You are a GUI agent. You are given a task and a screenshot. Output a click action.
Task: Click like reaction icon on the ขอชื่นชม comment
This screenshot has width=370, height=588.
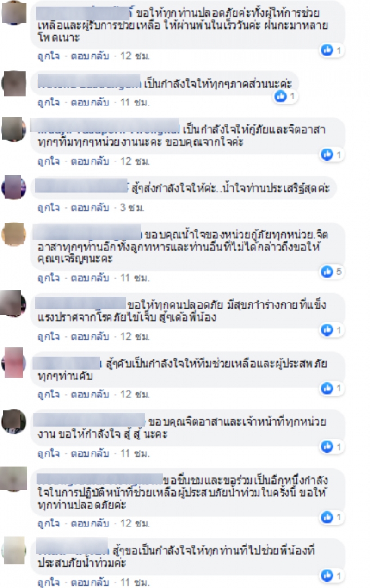pyautogui.click(x=327, y=517)
